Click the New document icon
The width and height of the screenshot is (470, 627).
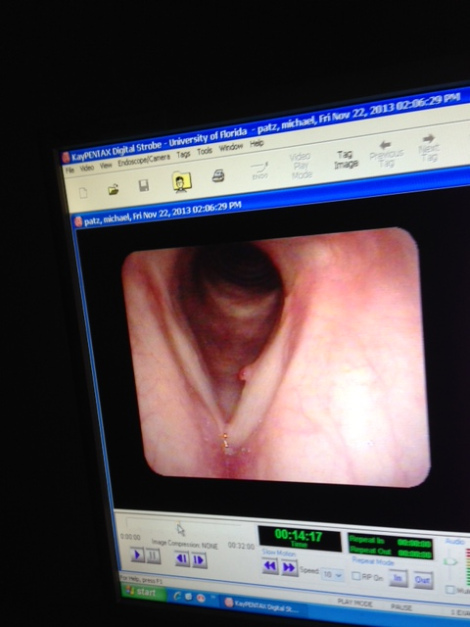pyautogui.click(x=83, y=193)
